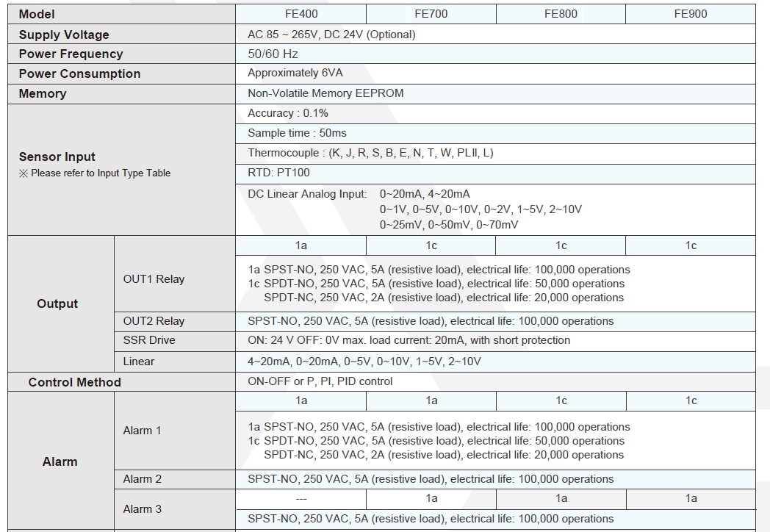Click the FE900 model column header

(691, 14)
